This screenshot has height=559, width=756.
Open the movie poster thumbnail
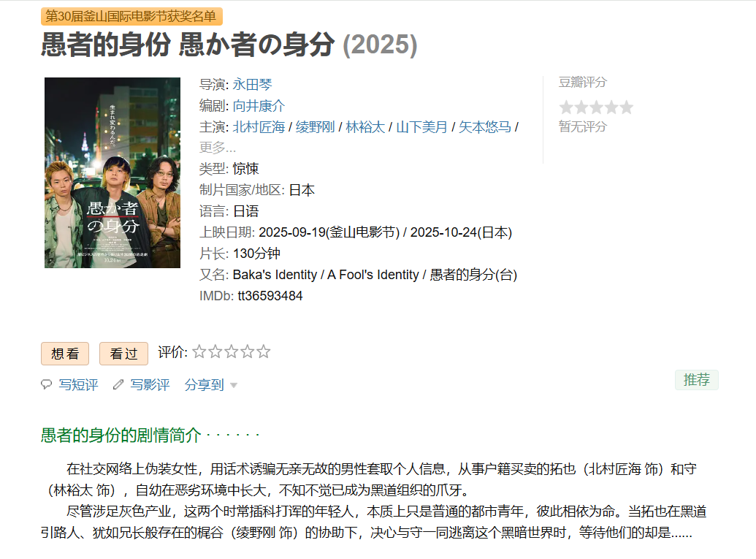point(112,172)
